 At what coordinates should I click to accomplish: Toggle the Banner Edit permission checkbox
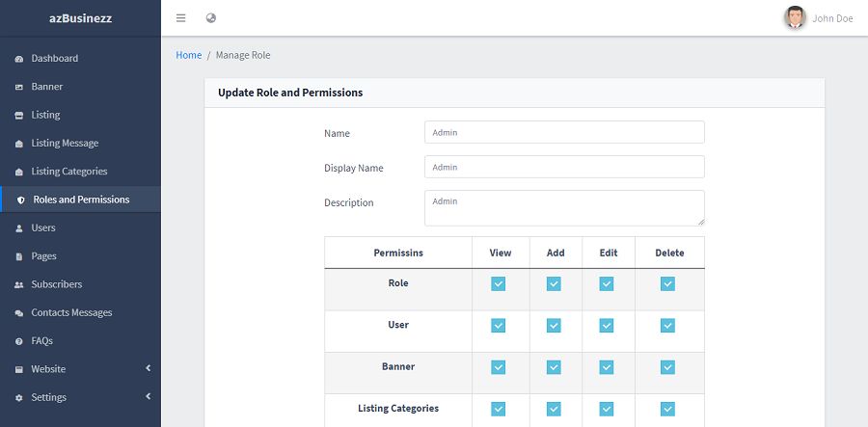(x=607, y=367)
